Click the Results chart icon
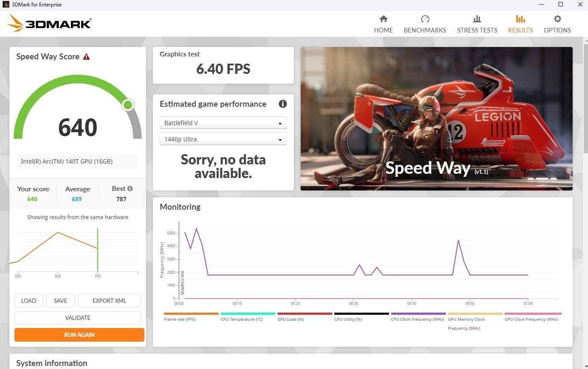The image size is (588, 369). click(520, 19)
